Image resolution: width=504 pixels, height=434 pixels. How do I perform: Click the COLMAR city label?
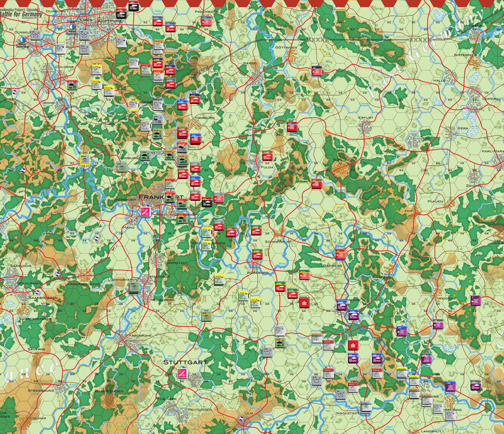[38, 418]
